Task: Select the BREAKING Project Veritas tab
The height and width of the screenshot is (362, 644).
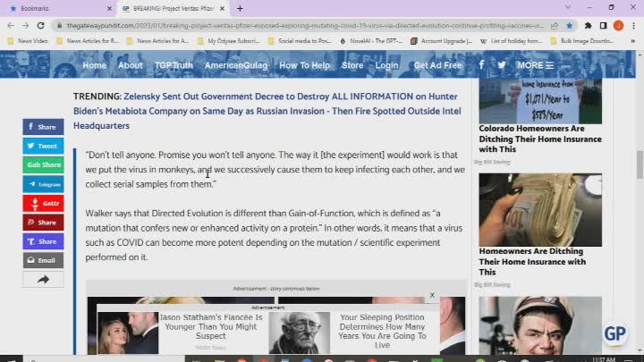Action: pyautogui.click(x=174, y=8)
